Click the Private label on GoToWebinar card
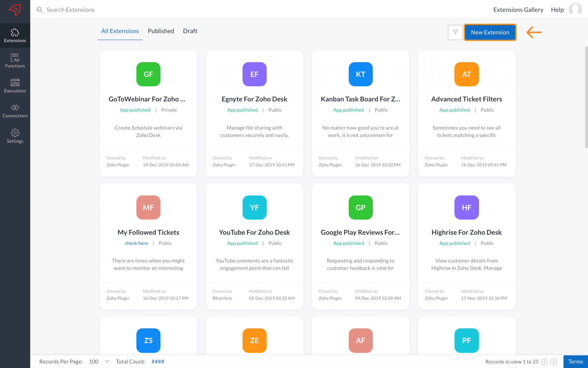The width and height of the screenshot is (588, 368). pyautogui.click(x=169, y=110)
